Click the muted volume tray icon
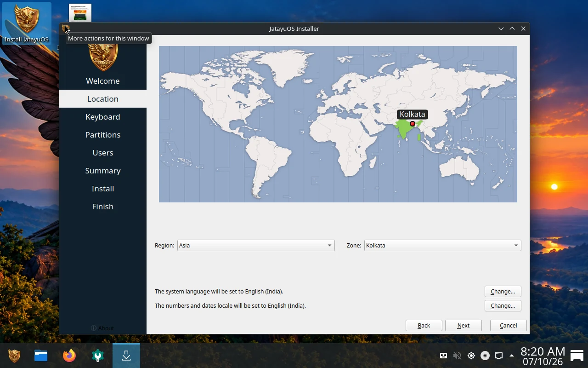 457,356
